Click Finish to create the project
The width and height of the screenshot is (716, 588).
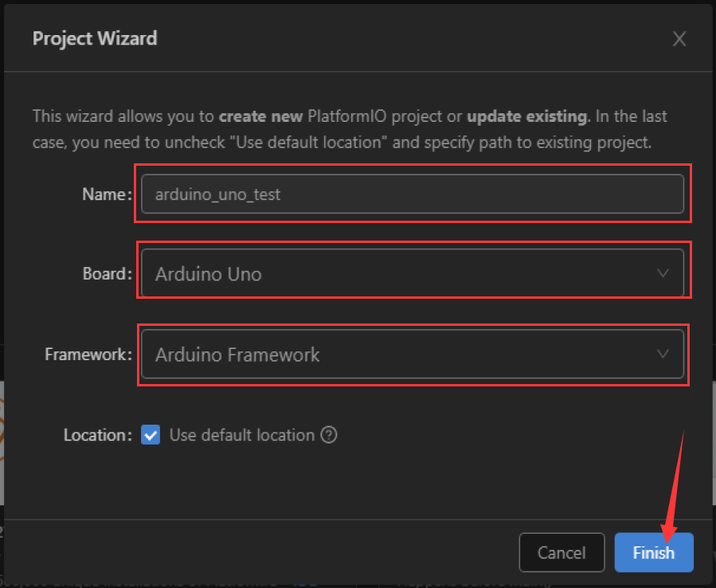coord(654,552)
